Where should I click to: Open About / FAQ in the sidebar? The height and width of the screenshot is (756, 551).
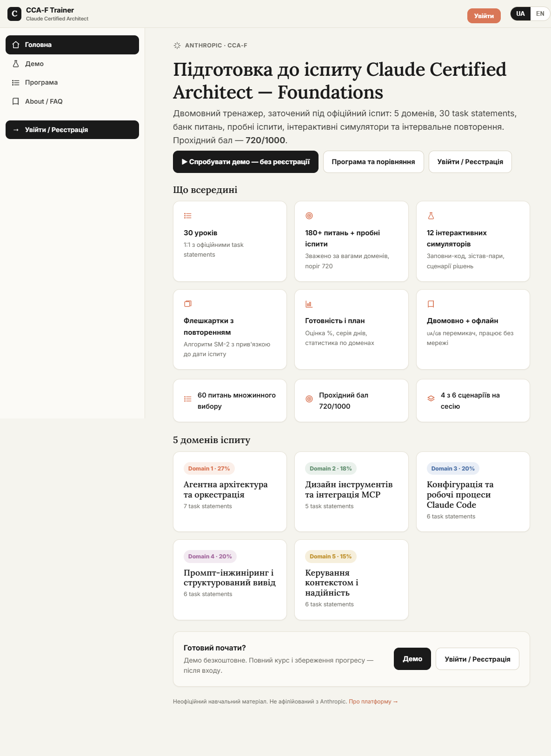[x=72, y=101]
